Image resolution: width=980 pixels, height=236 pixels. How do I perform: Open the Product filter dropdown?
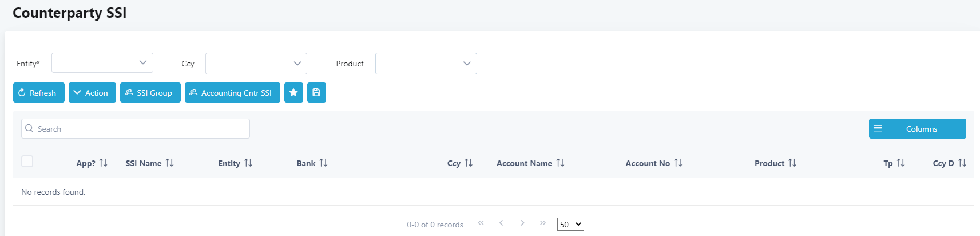[x=426, y=64]
